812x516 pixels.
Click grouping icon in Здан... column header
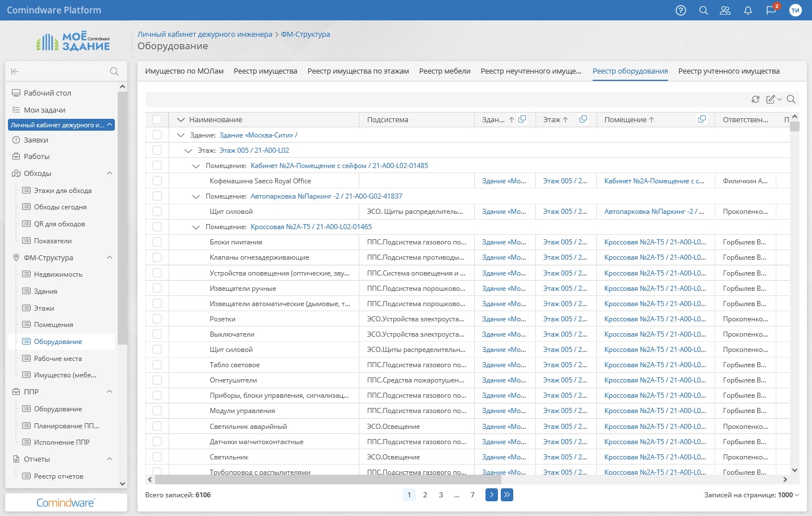[x=522, y=119]
